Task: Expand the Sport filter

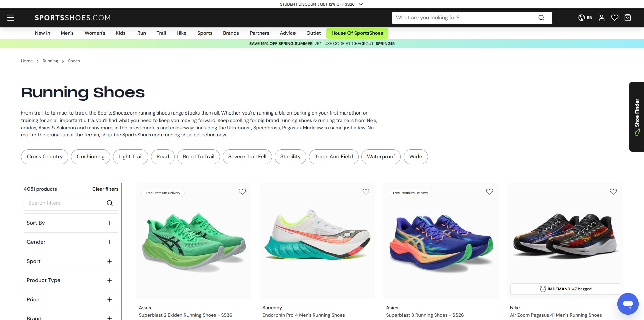Action: [71, 261]
